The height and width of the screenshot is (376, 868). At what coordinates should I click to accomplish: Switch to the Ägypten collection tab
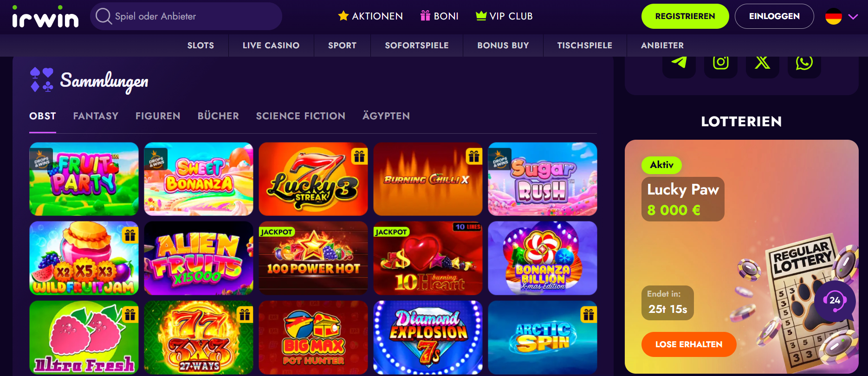tap(386, 116)
